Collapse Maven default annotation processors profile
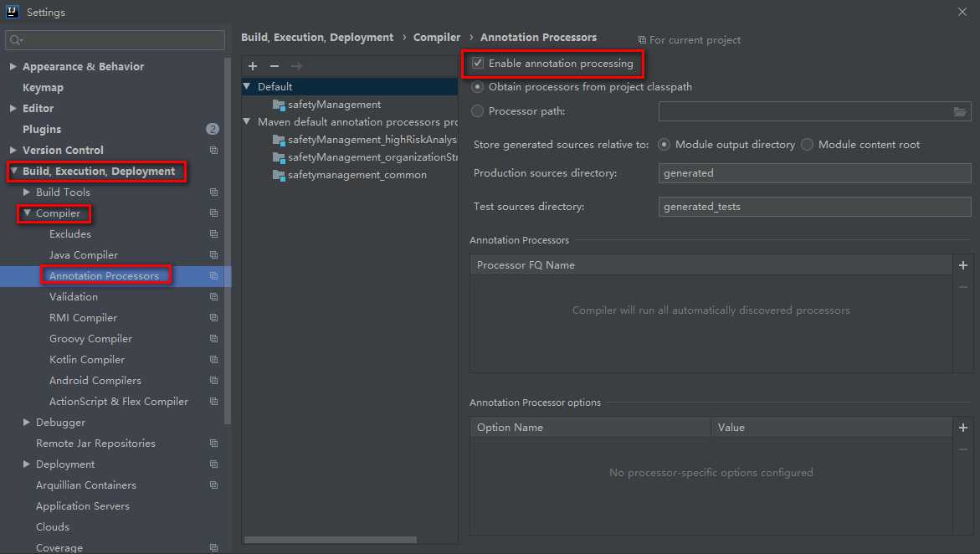Image resolution: width=980 pixels, height=554 pixels. (247, 121)
